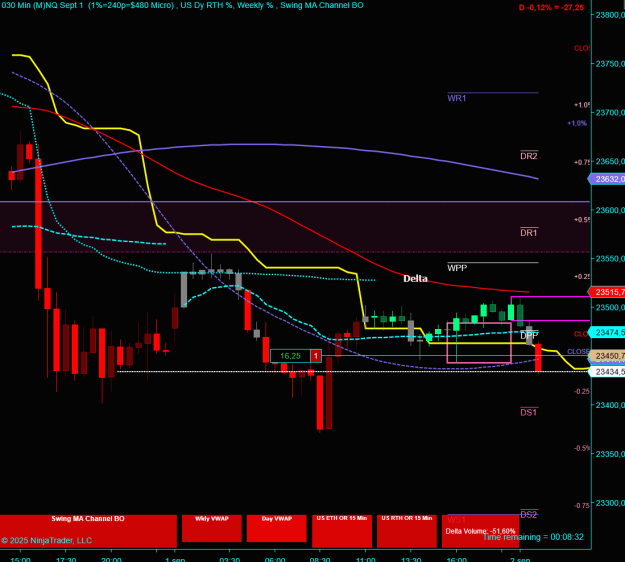
Task: Click the 17:30 time axis label
Action: coord(66,559)
